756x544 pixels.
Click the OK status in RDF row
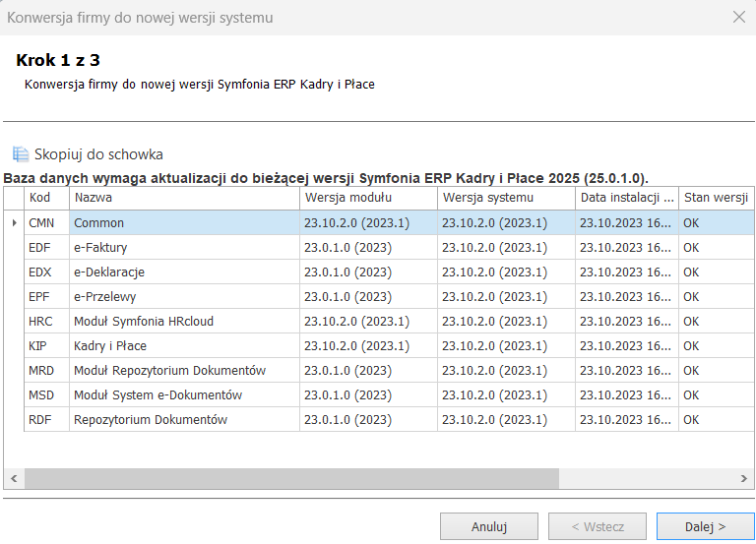(x=716, y=419)
